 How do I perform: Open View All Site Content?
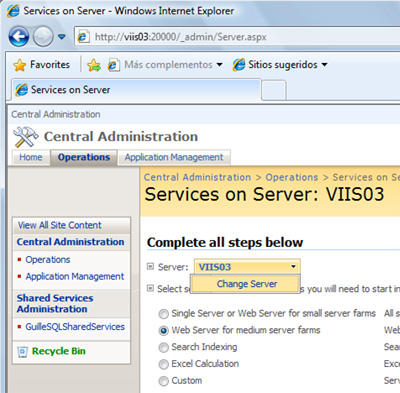60,225
